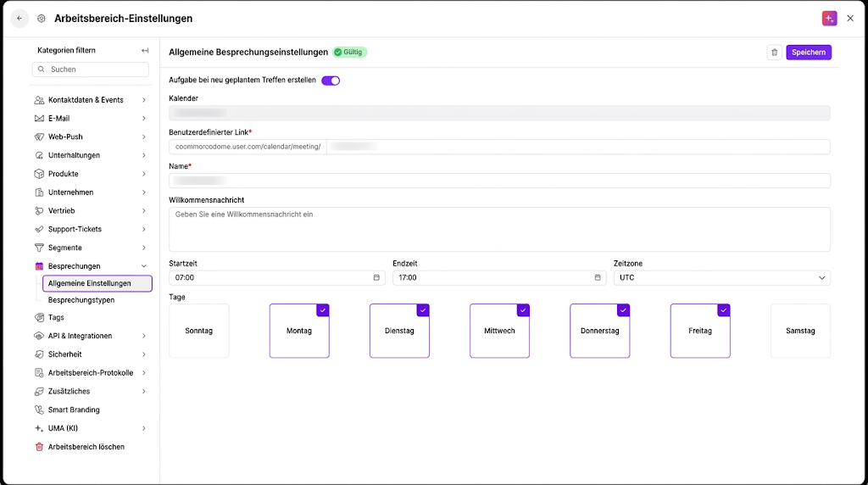
Task: Expand the Web-Push chevron
Action: coord(144,137)
